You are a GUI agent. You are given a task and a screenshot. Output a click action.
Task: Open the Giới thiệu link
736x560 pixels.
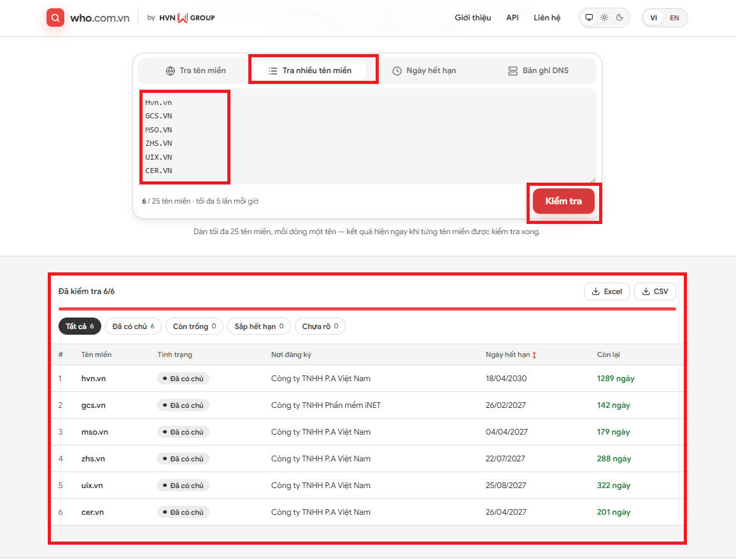click(x=472, y=18)
